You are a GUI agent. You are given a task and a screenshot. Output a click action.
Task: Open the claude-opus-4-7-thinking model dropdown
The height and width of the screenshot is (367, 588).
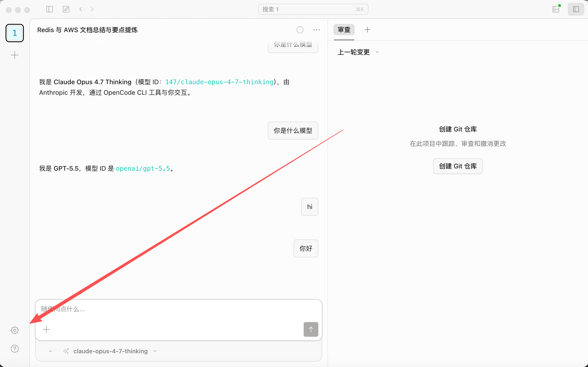coord(110,351)
